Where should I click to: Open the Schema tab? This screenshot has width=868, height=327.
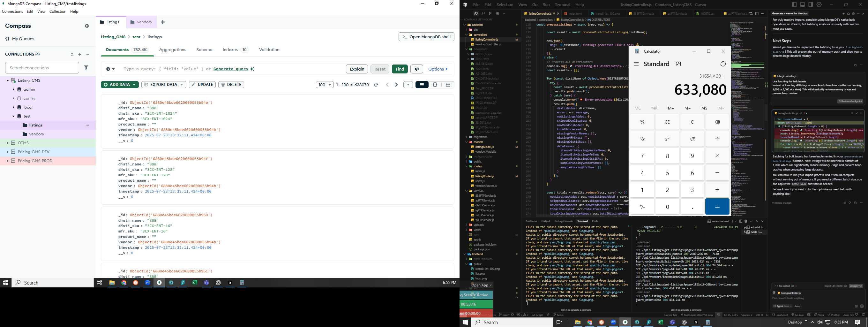pyautogui.click(x=204, y=49)
